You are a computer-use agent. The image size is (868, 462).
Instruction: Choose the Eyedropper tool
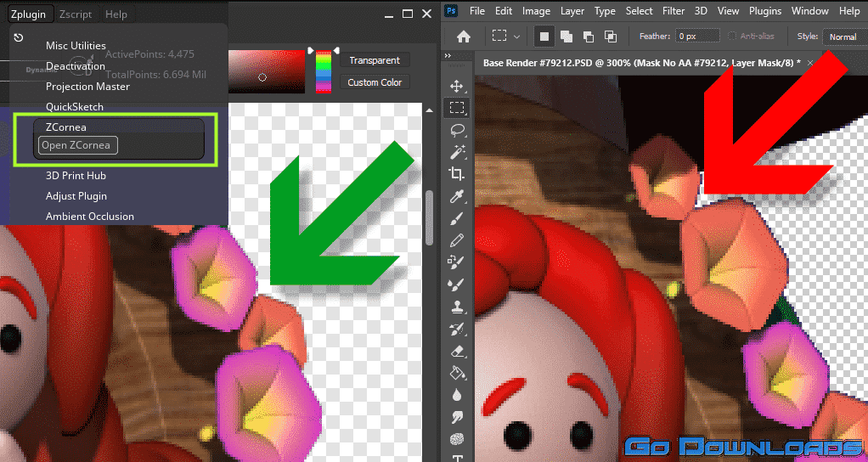(x=457, y=196)
